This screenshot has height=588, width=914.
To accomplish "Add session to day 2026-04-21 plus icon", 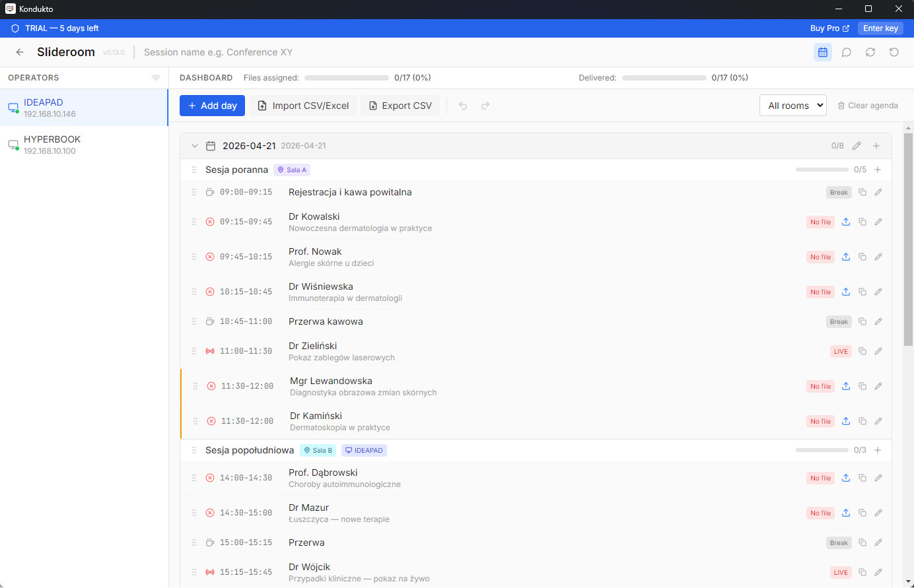I will click(x=876, y=146).
